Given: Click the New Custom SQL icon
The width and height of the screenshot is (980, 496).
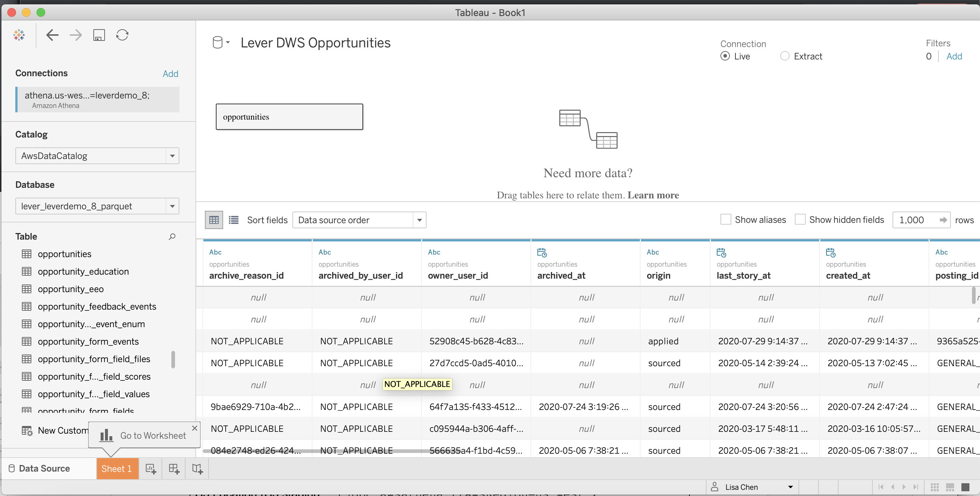Looking at the screenshot, I should tap(27, 430).
